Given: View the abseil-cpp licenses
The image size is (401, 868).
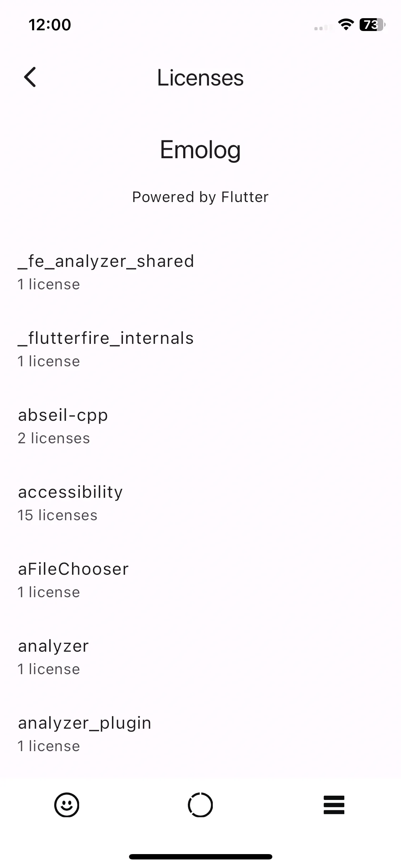Looking at the screenshot, I should [200, 426].
